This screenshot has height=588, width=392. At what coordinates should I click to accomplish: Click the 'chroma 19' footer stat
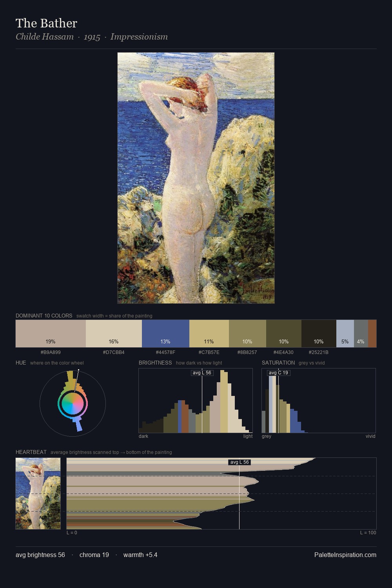pos(94,555)
